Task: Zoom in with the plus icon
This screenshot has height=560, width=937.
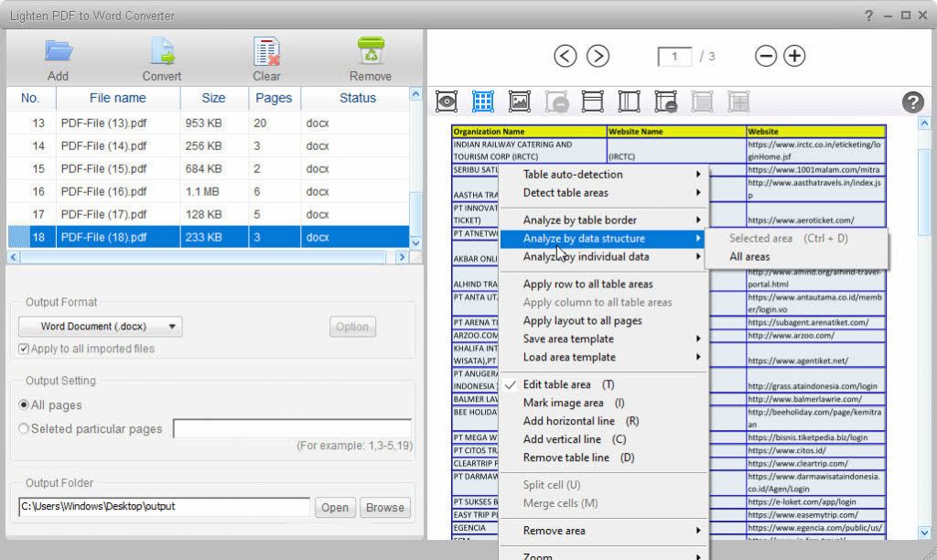Action: click(x=794, y=56)
